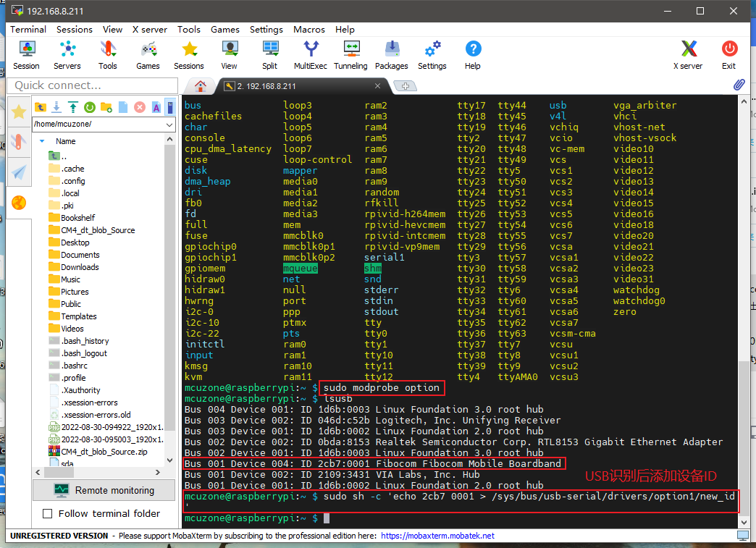
Task: Open the Tunneling toolbar icon
Action: [350, 56]
